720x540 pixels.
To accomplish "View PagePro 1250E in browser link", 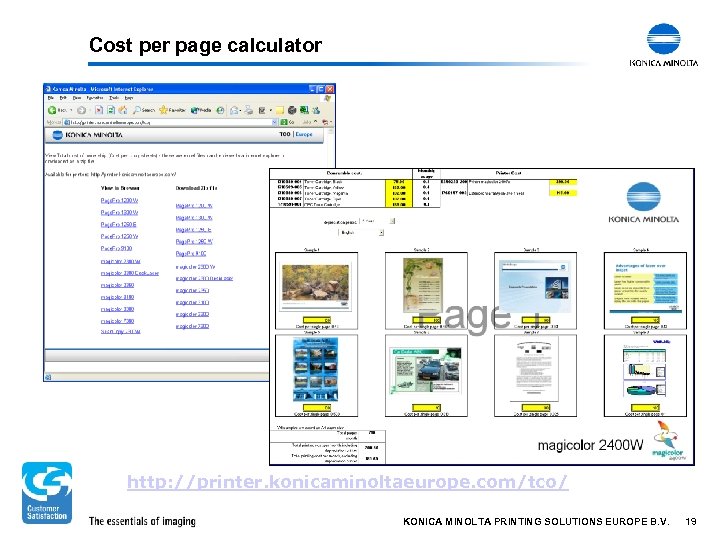I will pos(118,225).
